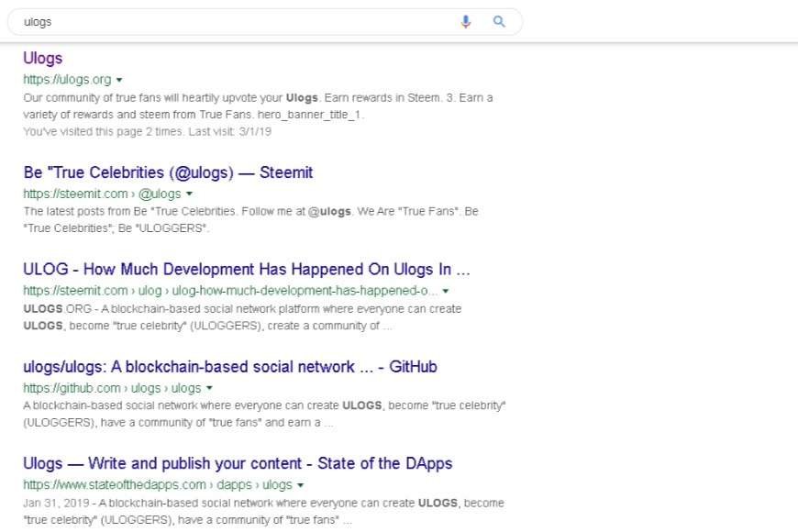Viewport: 798px width, 532px height.
Task: Click the 'https://github.com › ulogs › ulogs' URL text
Action: [x=112, y=388]
